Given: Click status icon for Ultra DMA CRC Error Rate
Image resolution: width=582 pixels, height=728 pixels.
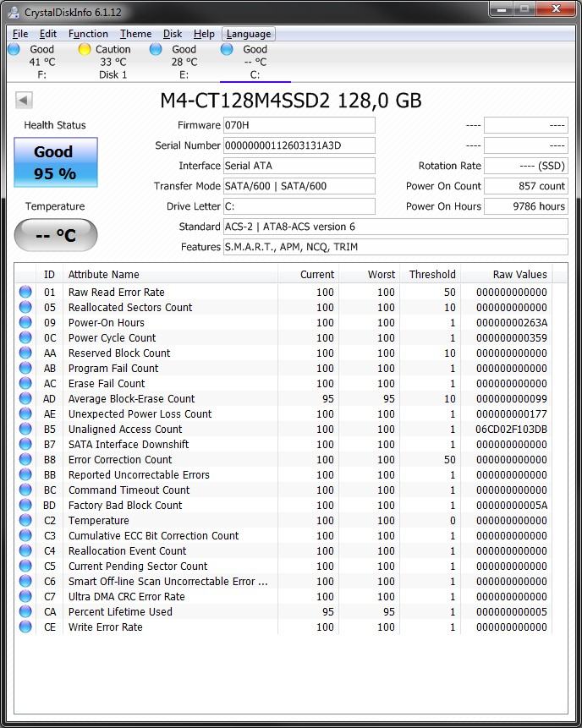Looking at the screenshot, I should coord(25,596).
